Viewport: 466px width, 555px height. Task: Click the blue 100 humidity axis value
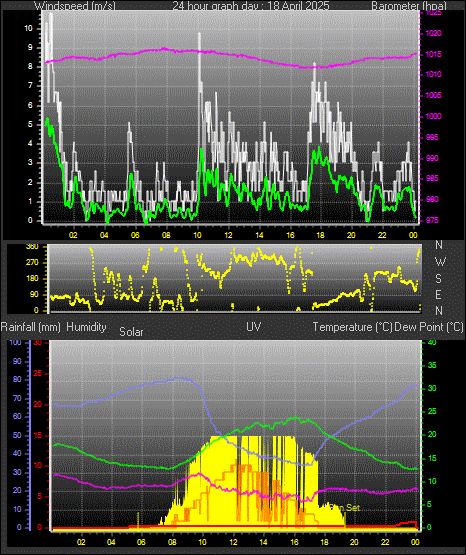(16, 343)
